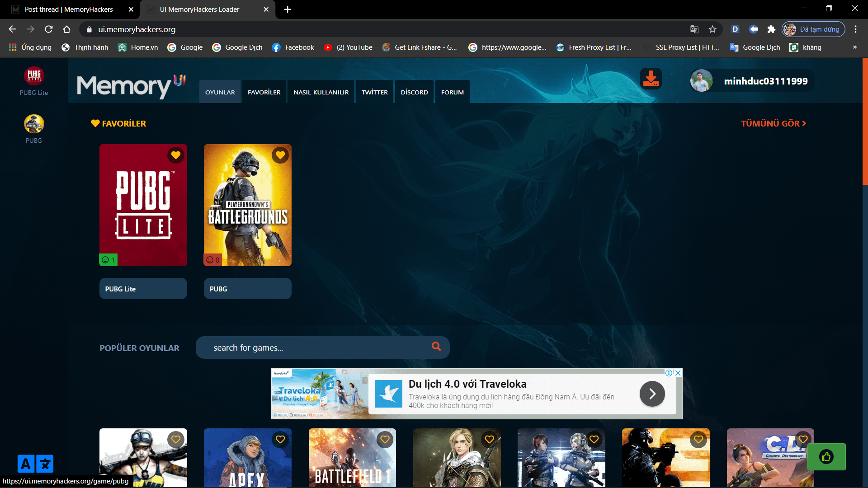Screen dimensions: 868x488
Task: Open PUBG Battlegrounds cover thumbnail
Action: [248, 205]
